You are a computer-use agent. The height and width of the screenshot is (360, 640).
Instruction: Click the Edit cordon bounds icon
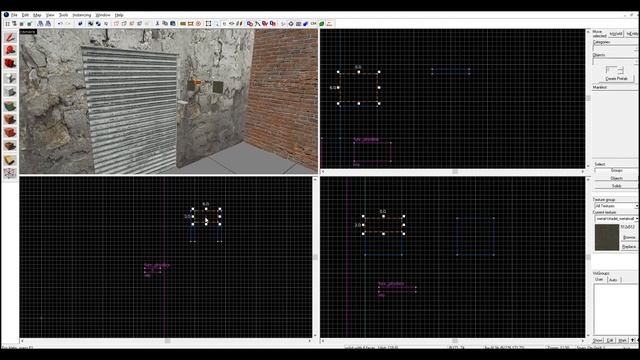pyautogui.click(x=191, y=24)
